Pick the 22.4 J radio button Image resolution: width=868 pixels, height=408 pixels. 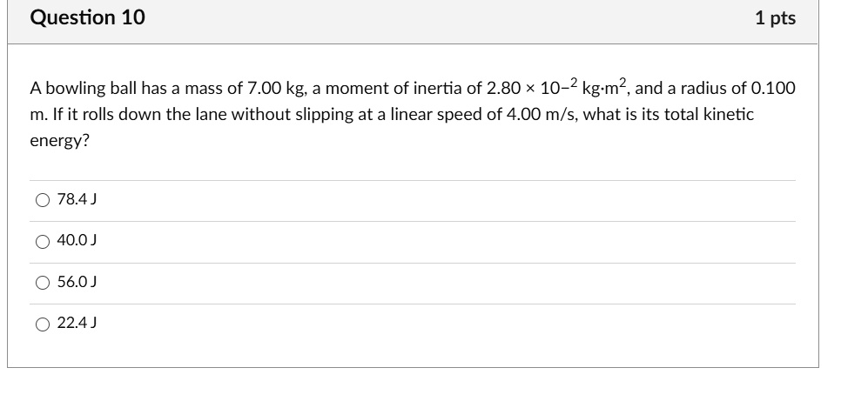click(43, 324)
